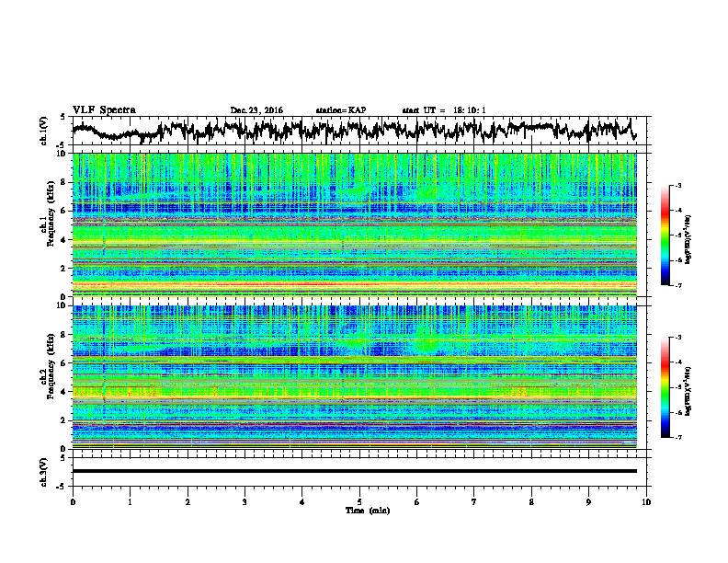Click time axis tick label "8"
This screenshot has width=728, height=563.
pyautogui.click(x=531, y=502)
